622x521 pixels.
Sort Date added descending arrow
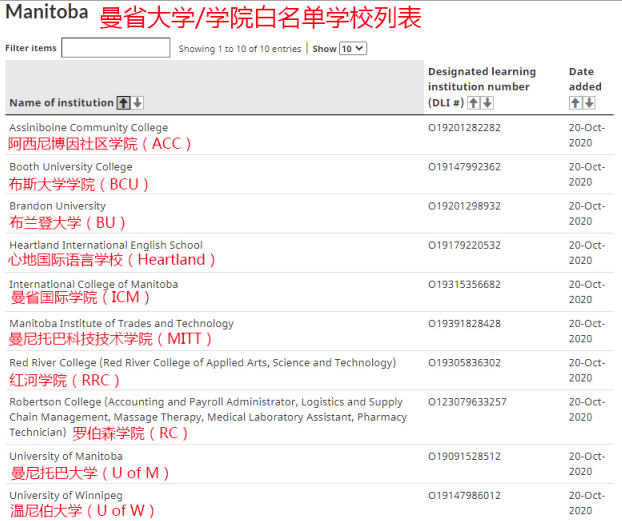click(x=589, y=103)
